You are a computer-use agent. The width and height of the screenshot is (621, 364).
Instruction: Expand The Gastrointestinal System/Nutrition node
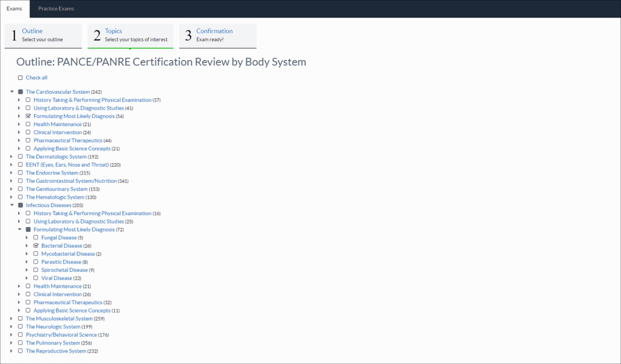[x=12, y=181]
